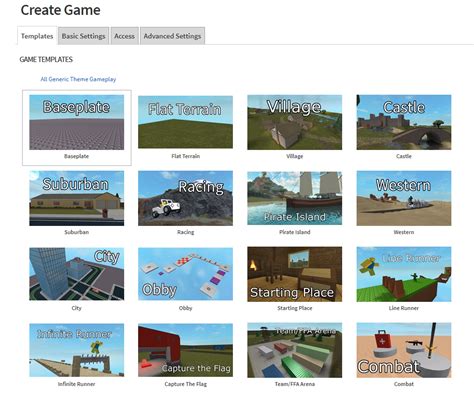Viewport: 474px width, 398px height.
Task: Filter templates by Gameplay link
Action: [x=103, y=79]
